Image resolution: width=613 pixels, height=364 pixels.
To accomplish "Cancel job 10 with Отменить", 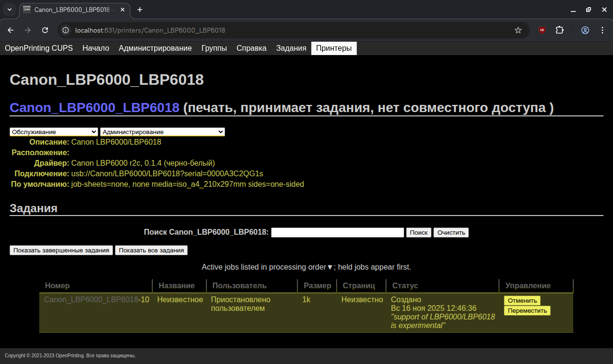I will (522, 300).
